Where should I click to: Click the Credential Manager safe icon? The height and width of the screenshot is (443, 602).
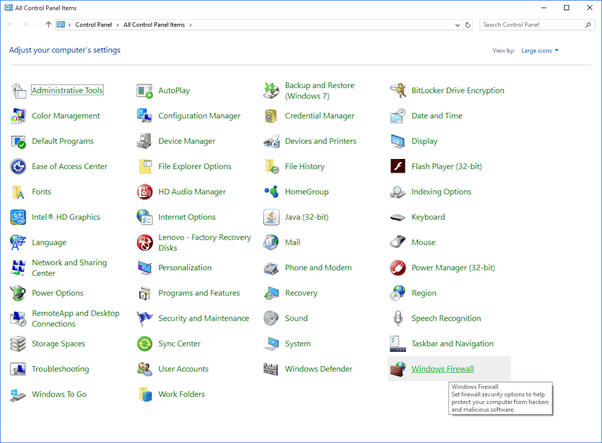pos(271,116)
